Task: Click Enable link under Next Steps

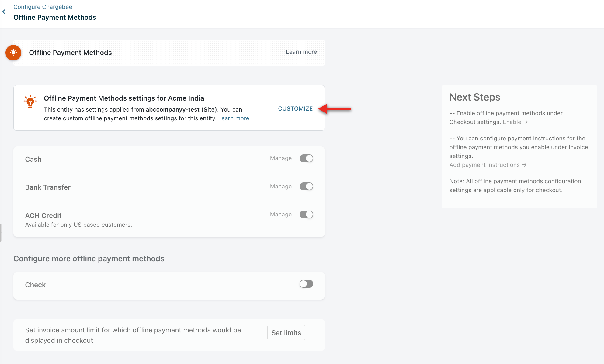Action: (512, 122)
